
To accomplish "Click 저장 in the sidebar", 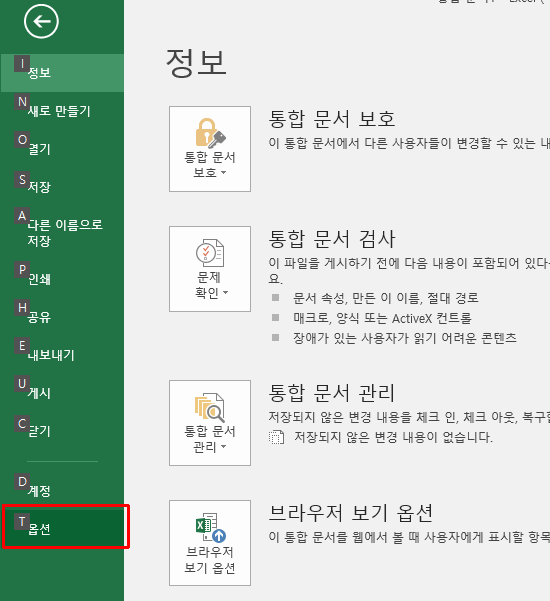I will 62,187.
